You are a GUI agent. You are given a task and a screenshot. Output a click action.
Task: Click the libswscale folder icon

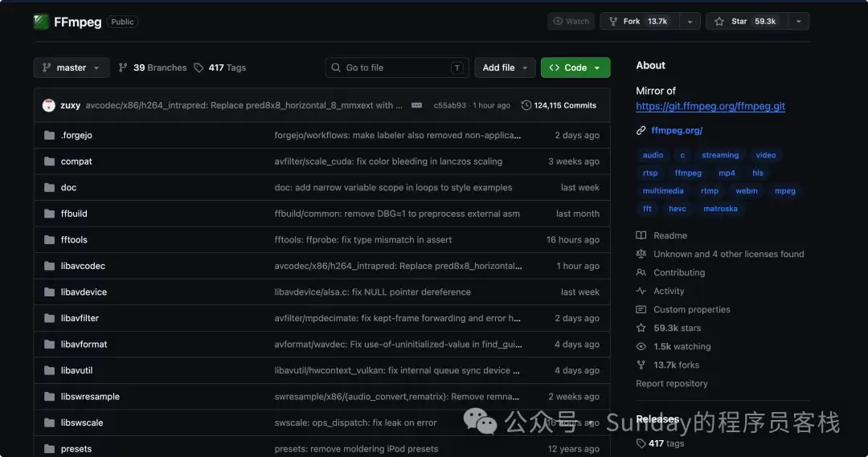tap(49, 422)
